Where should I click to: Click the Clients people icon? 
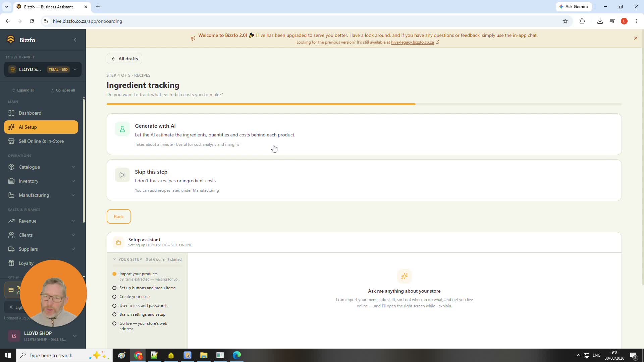pos(11,235)
